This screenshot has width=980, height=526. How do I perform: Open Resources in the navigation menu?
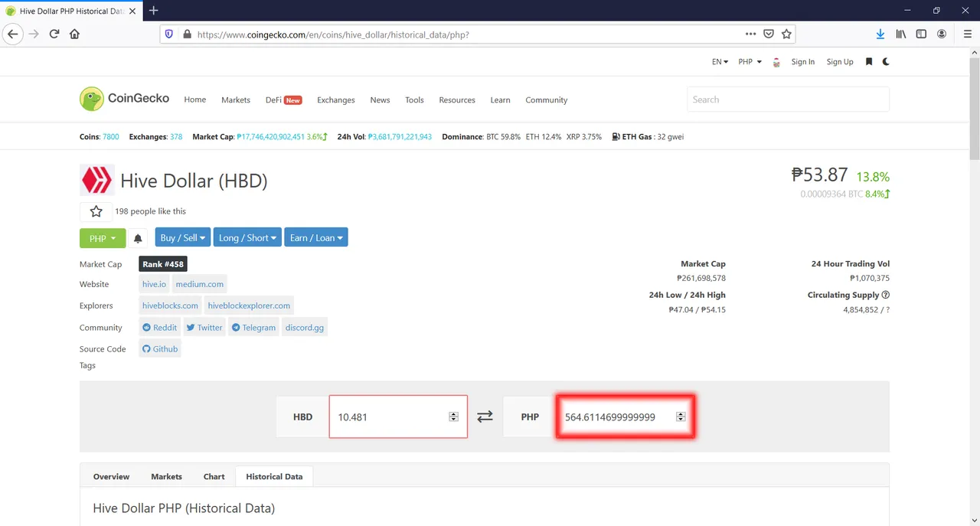(457, 100)
